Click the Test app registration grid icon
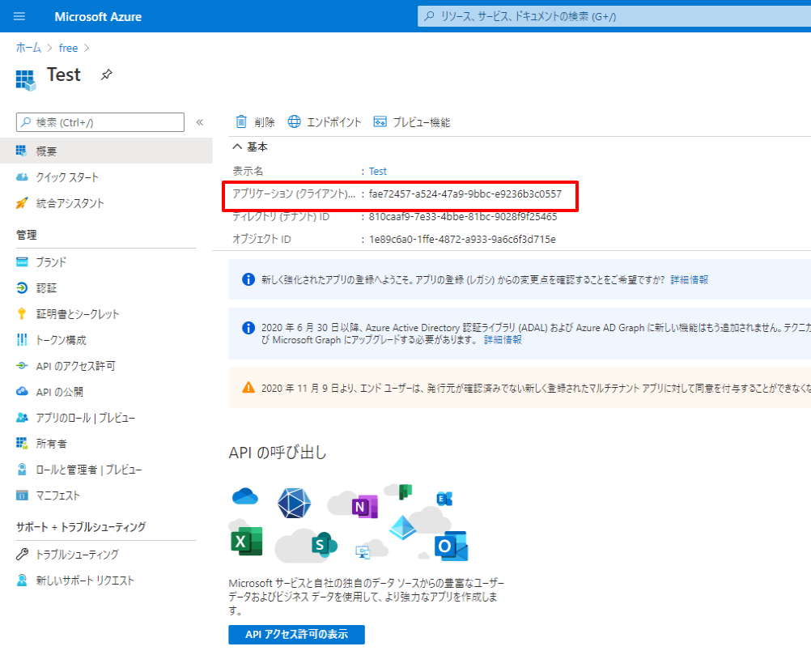 coord(25,80)
